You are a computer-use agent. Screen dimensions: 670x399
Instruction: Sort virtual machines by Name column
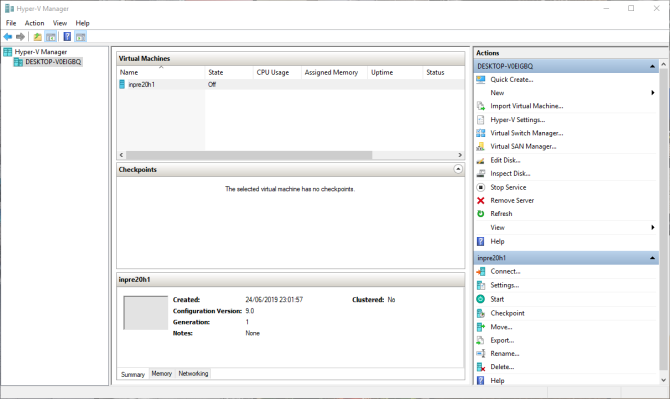pyautogui.click(x=161, y=73)
